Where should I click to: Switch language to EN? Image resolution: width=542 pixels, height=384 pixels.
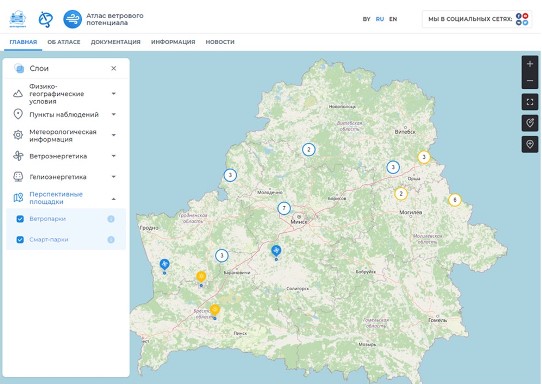point(393,19)
